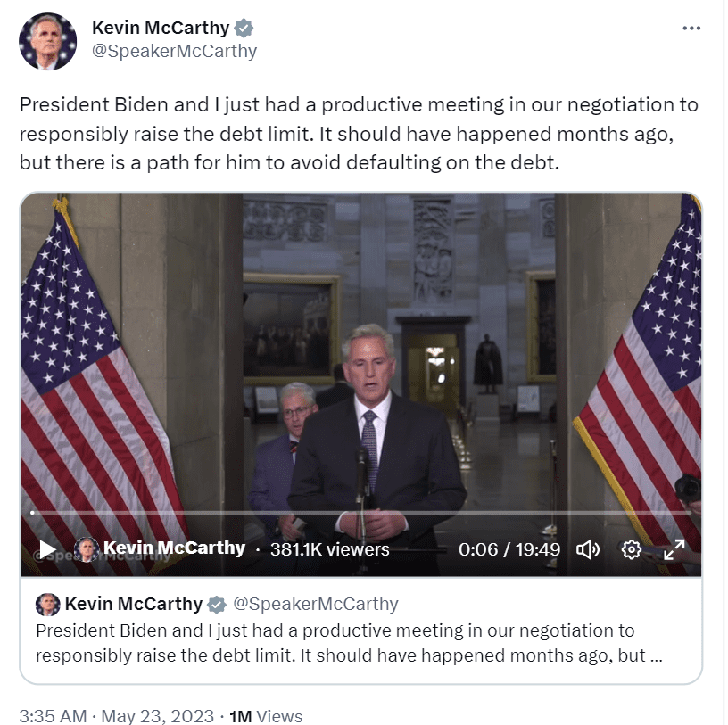Open the more options menu on the tweet
728x725 pixels.
(691, 27)
